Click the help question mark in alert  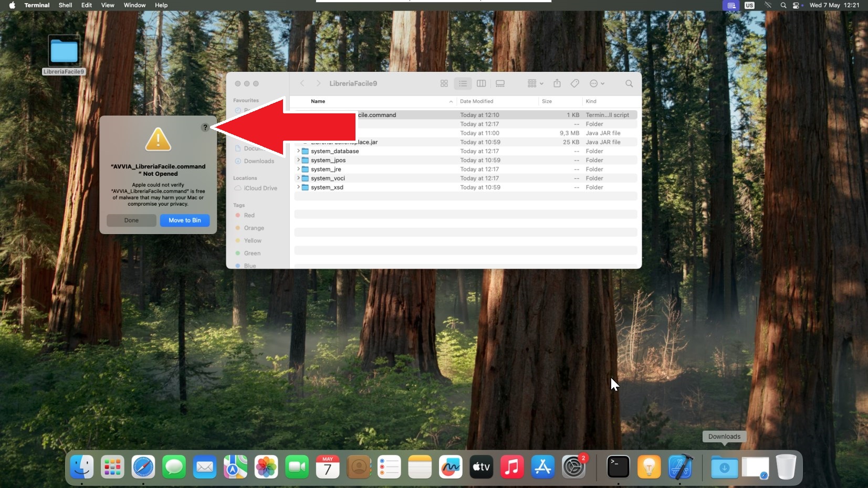205,128
